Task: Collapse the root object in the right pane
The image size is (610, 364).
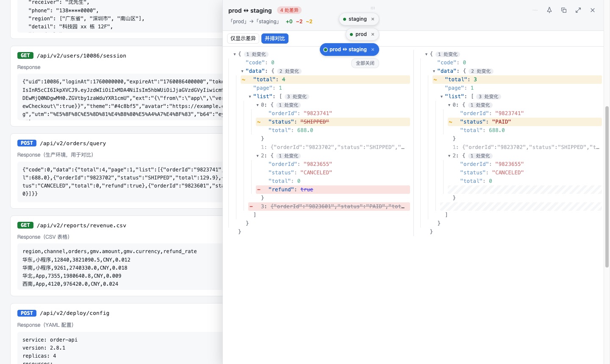Action: click(x=426, y=54)
